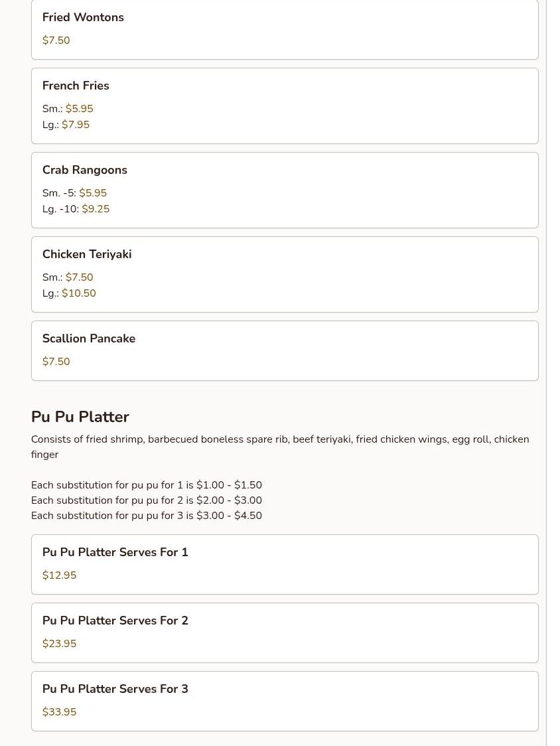Open the Crab Rangoons item card
Viewport: 560px width, 746px height.
(85, 171)
